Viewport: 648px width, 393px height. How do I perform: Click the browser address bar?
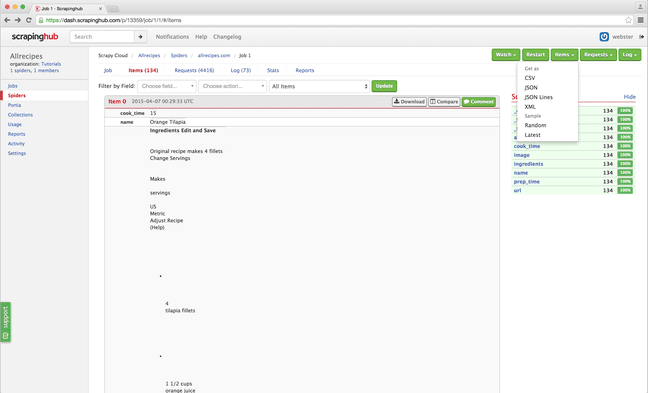pos(331,20)
